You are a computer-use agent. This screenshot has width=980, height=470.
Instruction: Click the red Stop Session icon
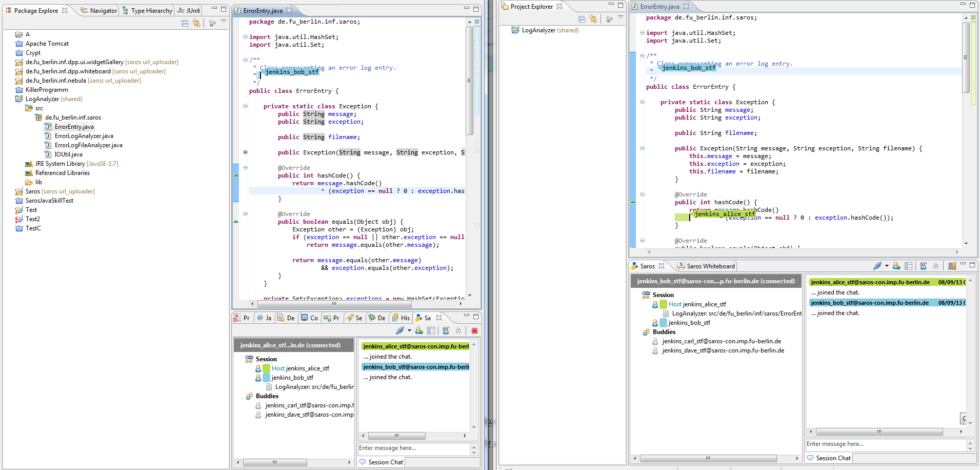pyautogui.click(x=474, y=331)
